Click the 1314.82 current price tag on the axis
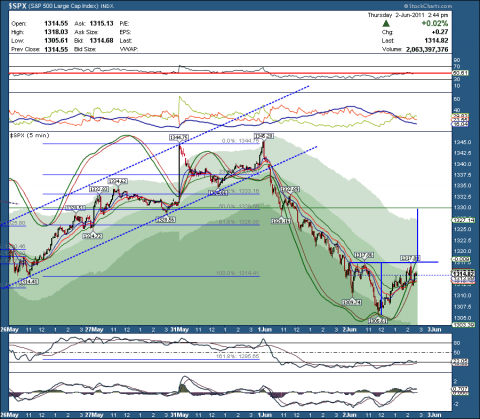This screenshot has width=480, height=419. pyautogui.click(x=462, y=274)
